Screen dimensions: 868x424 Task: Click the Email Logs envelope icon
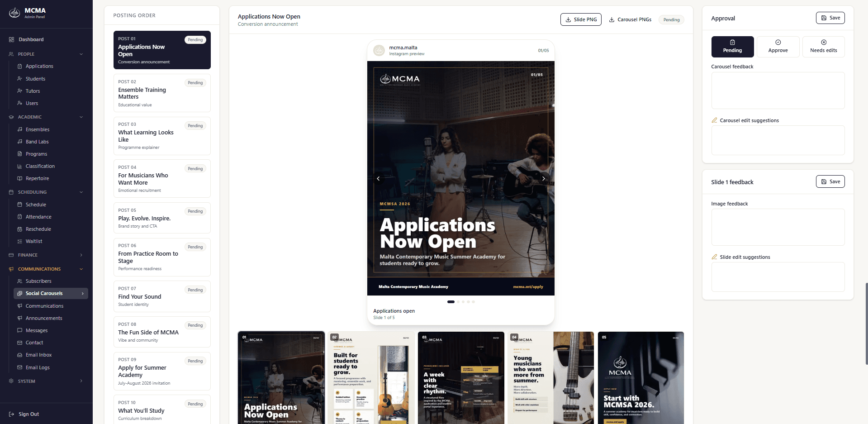pos(19,367)
